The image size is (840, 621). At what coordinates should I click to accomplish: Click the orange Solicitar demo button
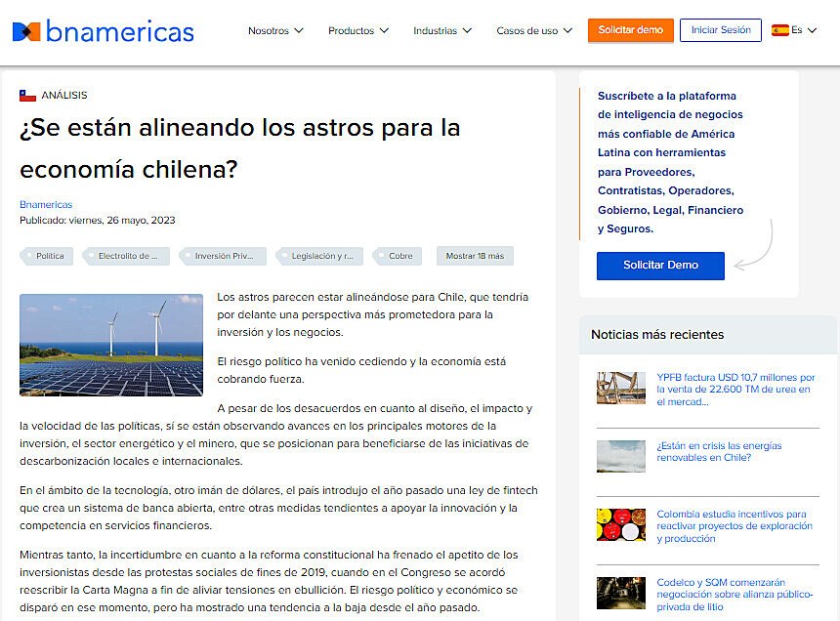631,30
